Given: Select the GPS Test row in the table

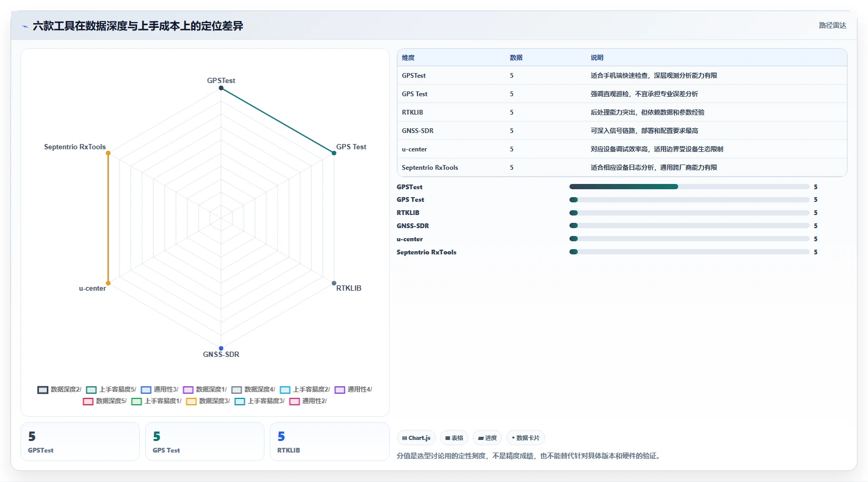Looking at the screenshot, I should coord(622,94).
